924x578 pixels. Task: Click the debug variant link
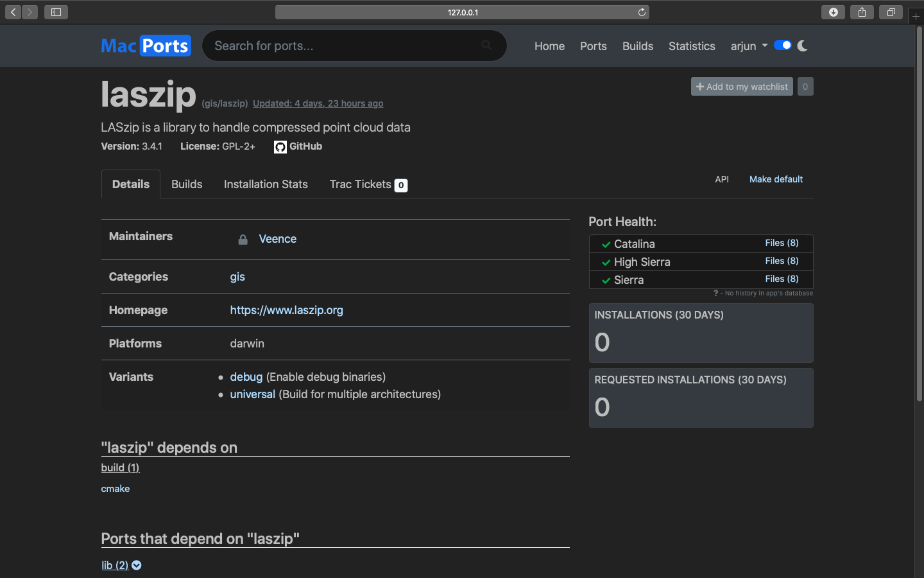point(246,377)
